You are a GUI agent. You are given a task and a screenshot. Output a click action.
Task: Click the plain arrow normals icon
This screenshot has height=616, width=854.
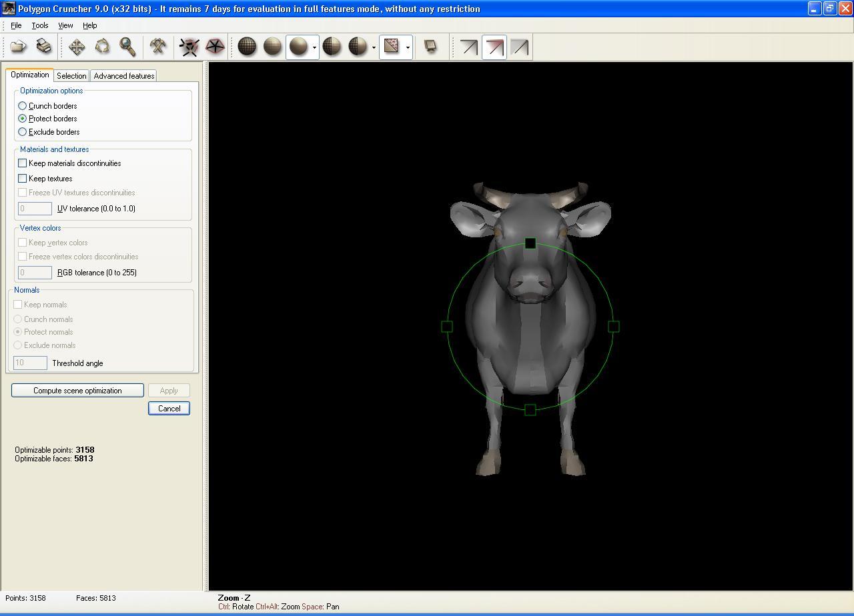pos(469,47)
